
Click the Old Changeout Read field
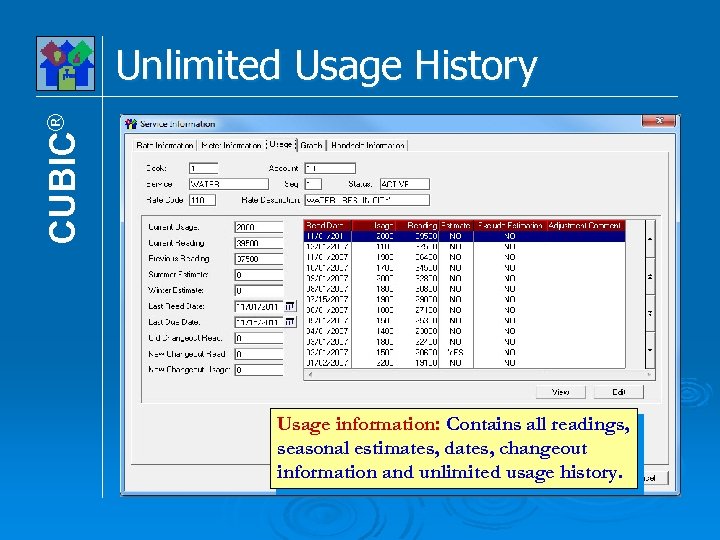[x=259, y=338]
